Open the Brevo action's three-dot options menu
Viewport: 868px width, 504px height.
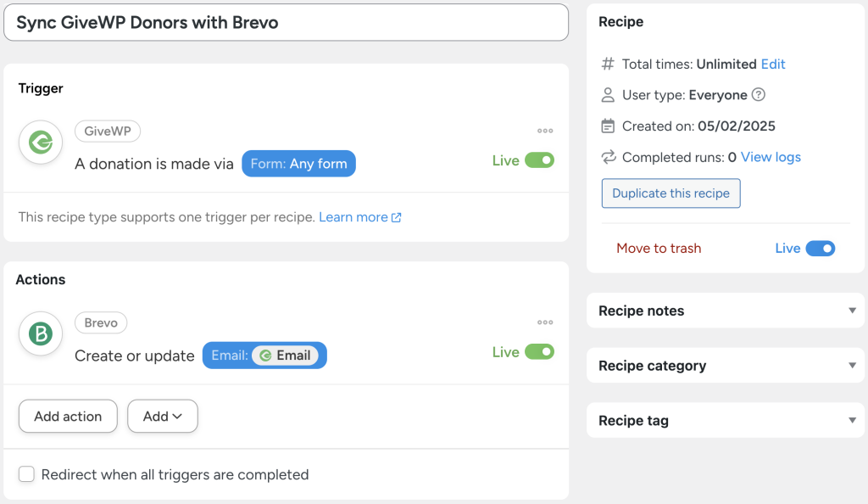click(545, 322)
